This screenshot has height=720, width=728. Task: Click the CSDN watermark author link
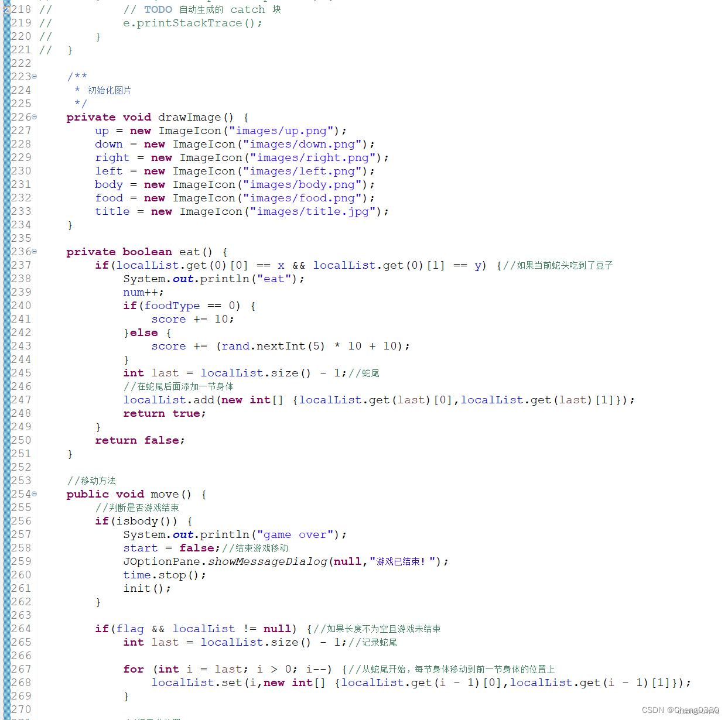tap(681, 710)
